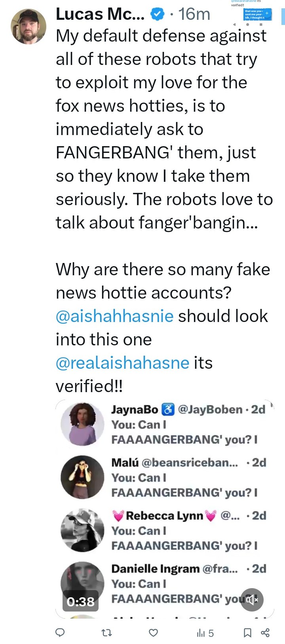Screen dimensions: 285x644
Task: Click the wheelchair emoji next to JaynaBo
Action: pos(169,410)
